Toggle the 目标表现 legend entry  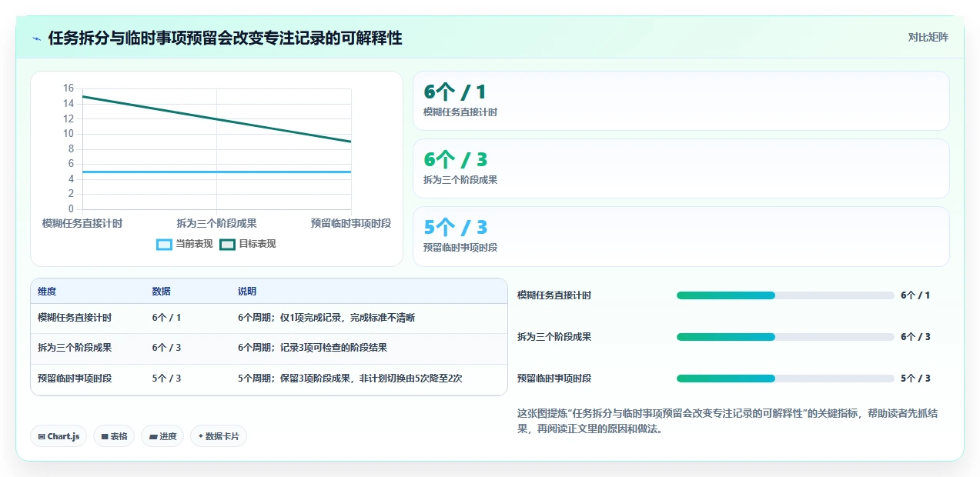click(248, 244)
